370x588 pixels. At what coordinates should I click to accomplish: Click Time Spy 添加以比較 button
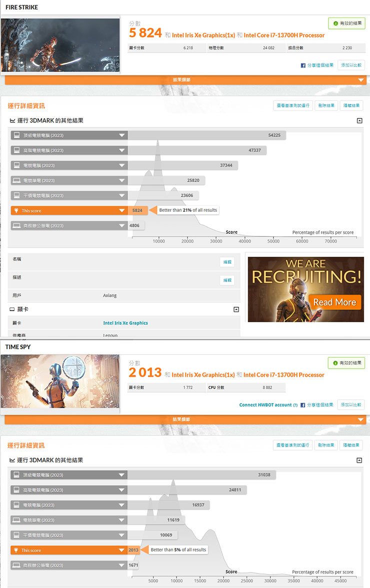351,405
